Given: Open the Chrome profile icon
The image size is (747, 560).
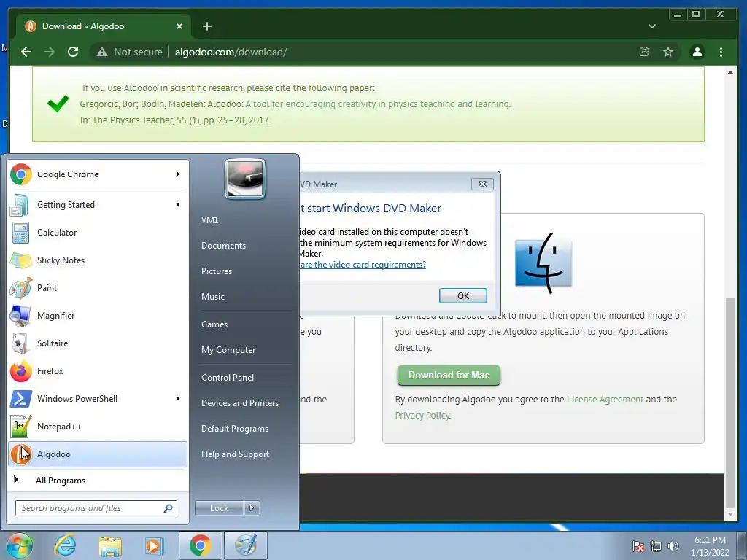Looking at the screenshot, I should click(697, 52).
